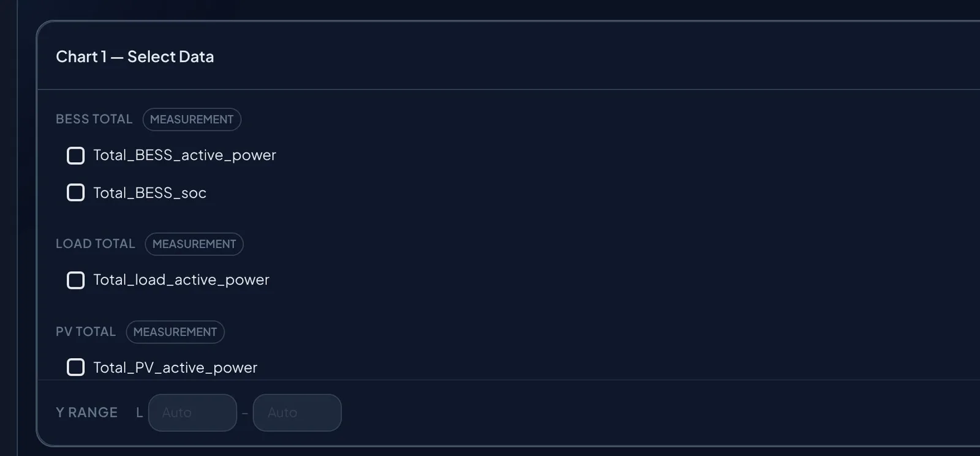Click the Total_BESS_active_power label text
Viewport: 980px width, 456px height.
tap(184, 155)
